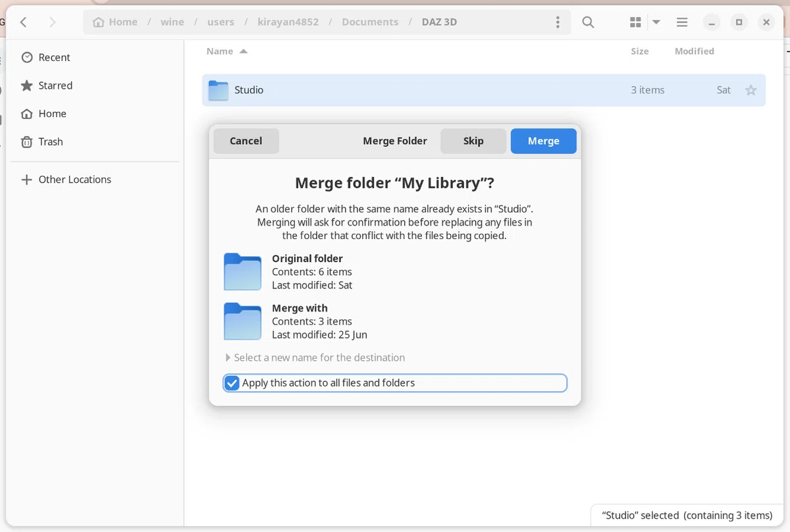The height and width of the screenshot is (532, 790).
Task: Click the users path breadcrumb
Action: (x=221, y=22)
